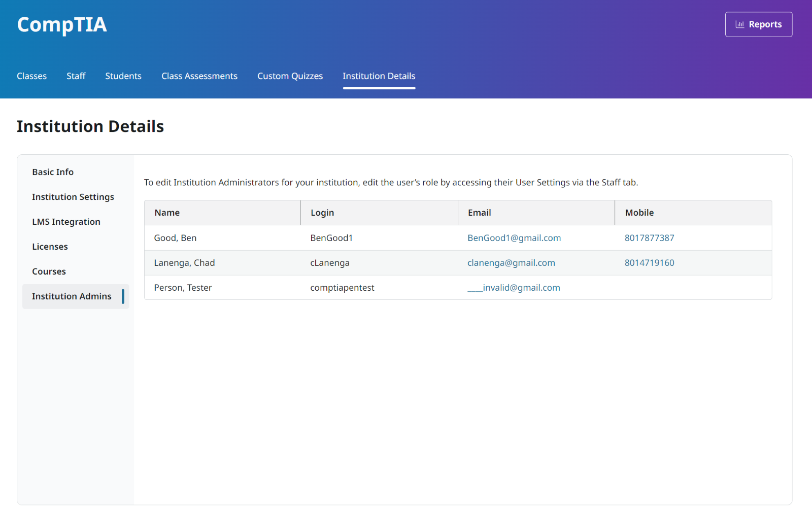
Task: Click the invalid@gmail.com email link
Action: 514,288
